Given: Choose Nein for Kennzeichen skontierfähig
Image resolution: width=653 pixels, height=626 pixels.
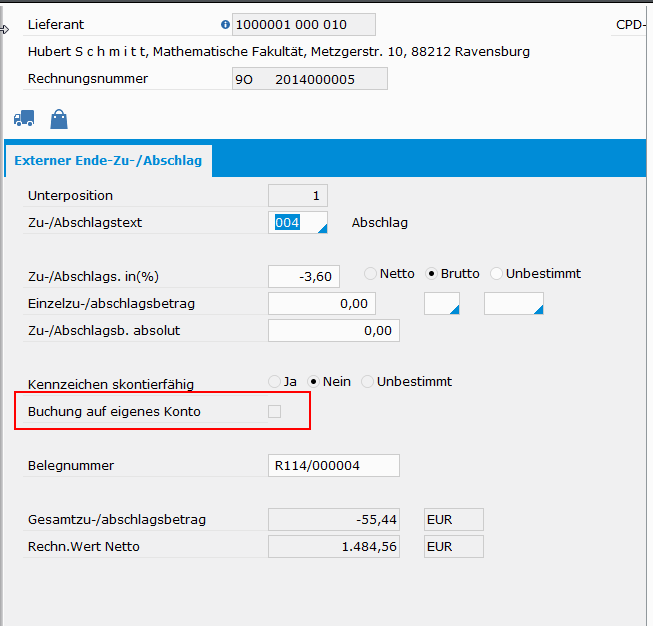Looking at the screenshot, I should (313, 382).
